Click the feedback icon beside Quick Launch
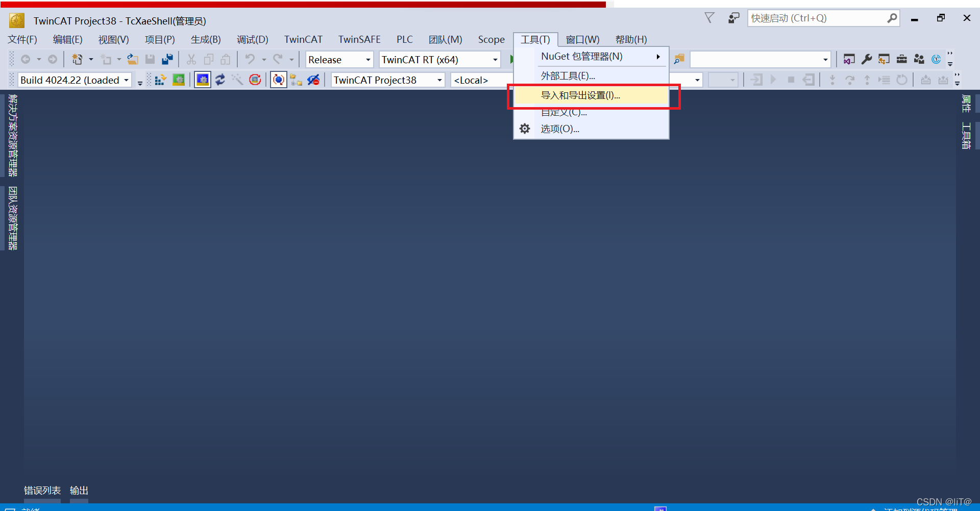Image resolution: width=980 pixels, height=511 pixels. pos(733,18)
